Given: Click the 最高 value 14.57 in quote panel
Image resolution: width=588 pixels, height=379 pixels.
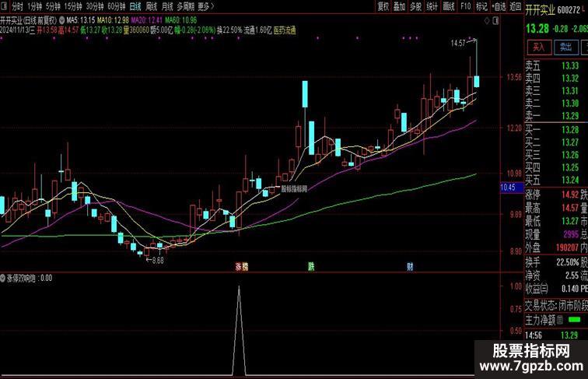Looking at the screenshot, I should pos(570,208).
